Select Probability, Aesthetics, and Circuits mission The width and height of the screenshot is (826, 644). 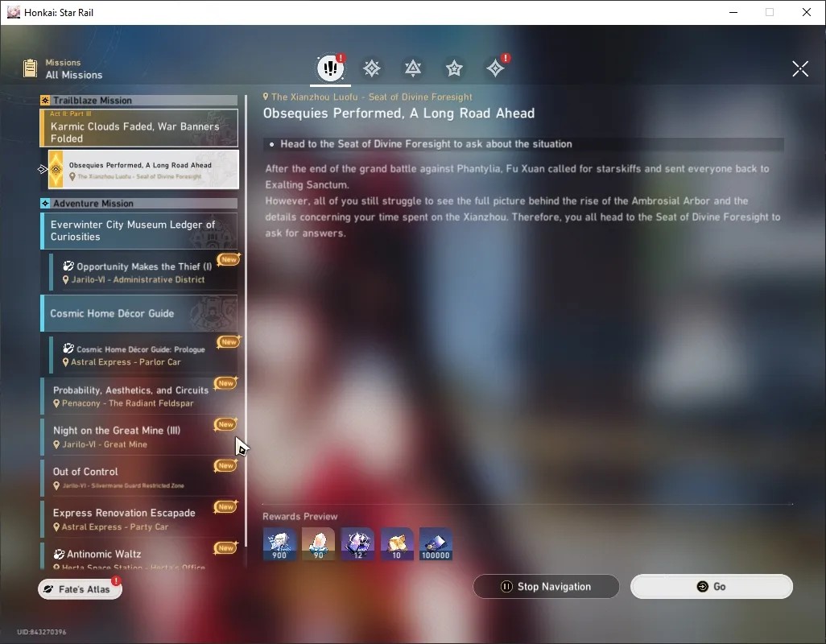coord(139,396)
